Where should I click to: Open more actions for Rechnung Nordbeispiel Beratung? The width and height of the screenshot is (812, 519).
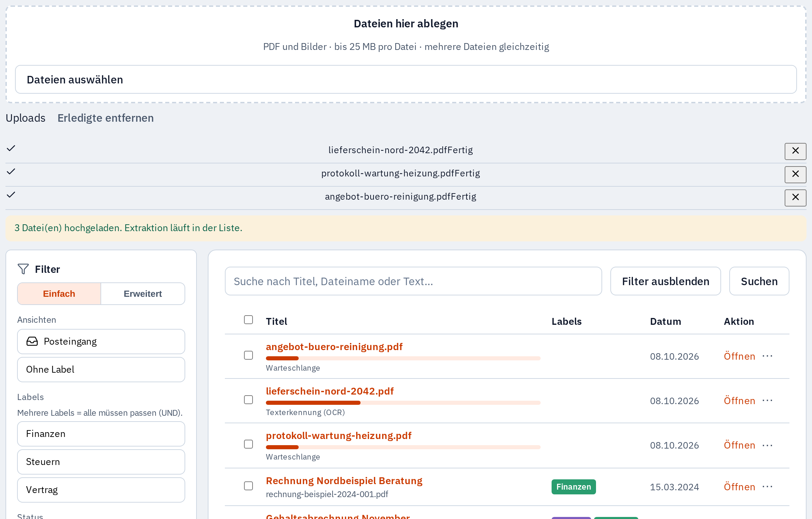[x=767, y=487]
